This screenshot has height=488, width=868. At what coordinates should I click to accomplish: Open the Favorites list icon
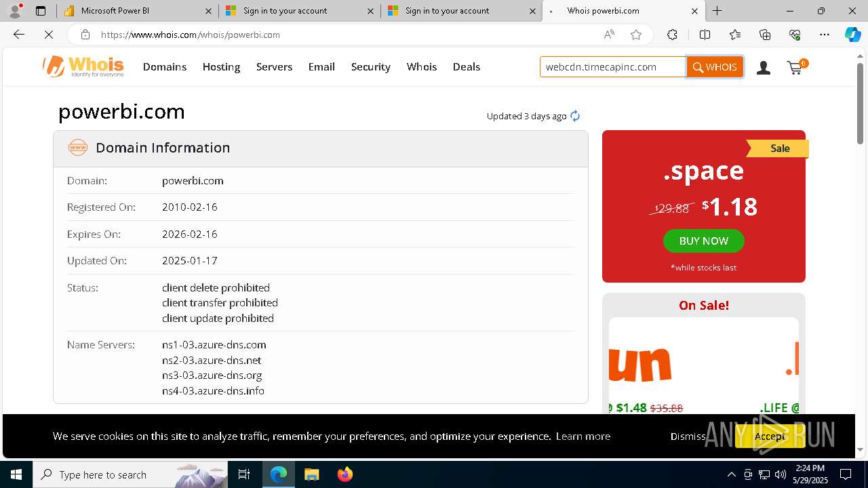click(x=735, y=35)
